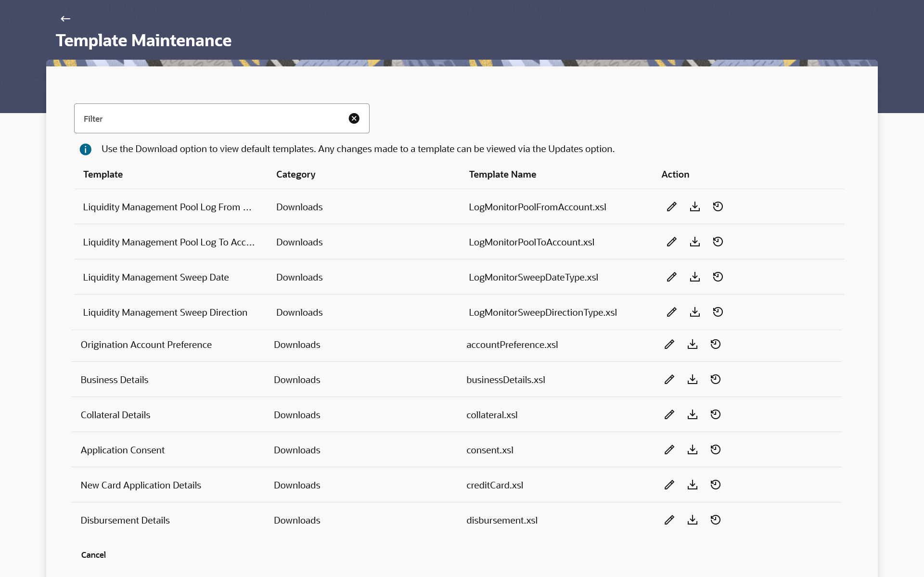This screenshot has height=577, width=924.
Task: Edit the Disbursement Details template
Action: point(669,520)
